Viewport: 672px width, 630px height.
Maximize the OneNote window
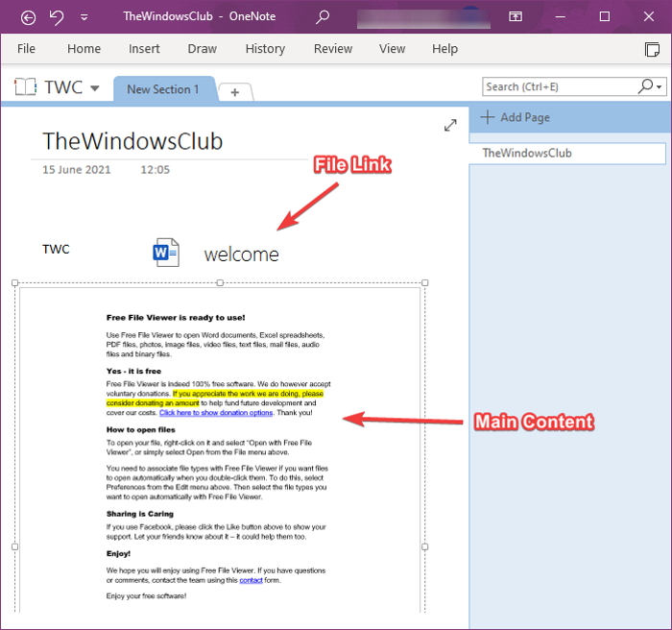tap(604, 16)
